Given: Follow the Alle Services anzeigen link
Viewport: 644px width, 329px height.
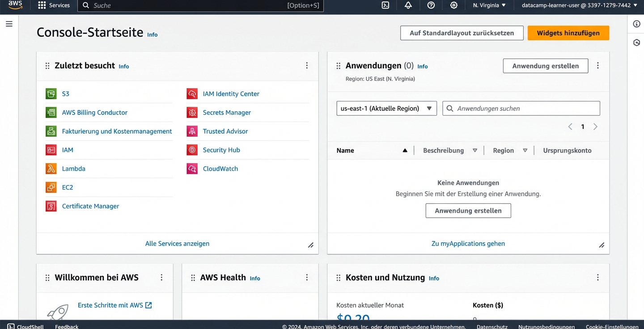Looking at the screenshot, I should tap(177, 243).
